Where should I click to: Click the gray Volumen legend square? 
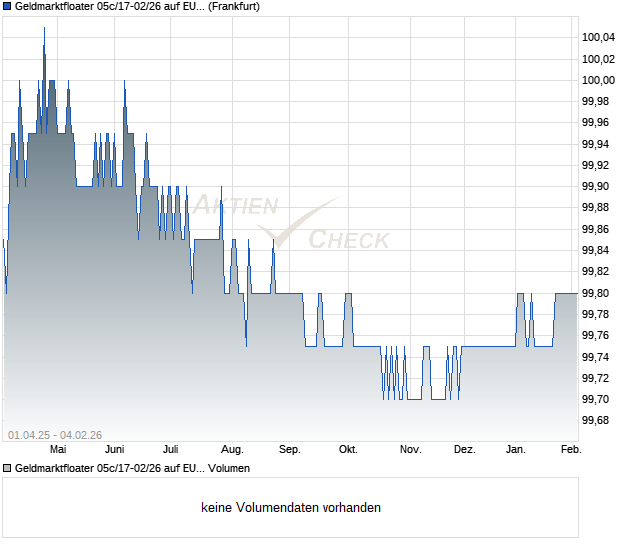tap(8, 468)
